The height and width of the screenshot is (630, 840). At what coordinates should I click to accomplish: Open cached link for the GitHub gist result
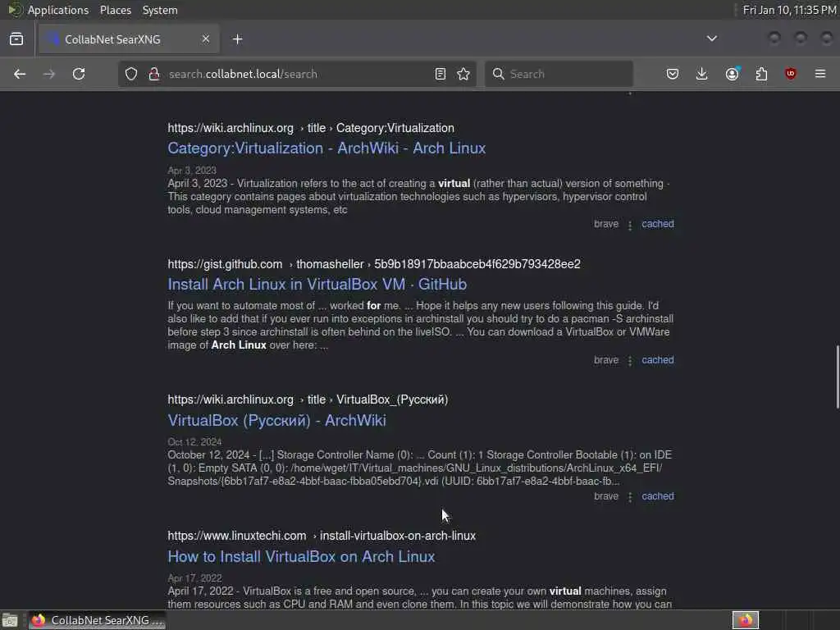658,360
